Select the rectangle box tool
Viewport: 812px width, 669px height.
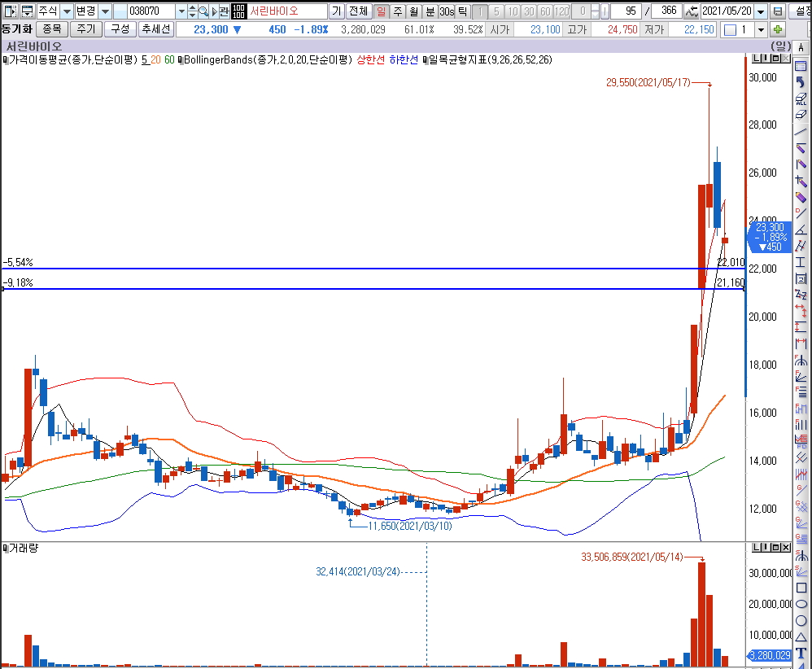pyautogui.click(x=801, y=279)
